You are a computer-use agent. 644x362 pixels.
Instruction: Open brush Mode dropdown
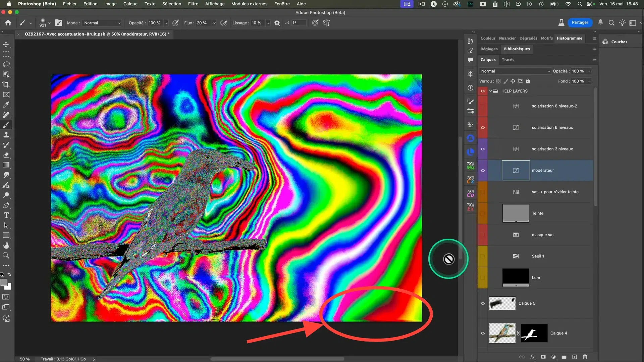click(102, 23)
